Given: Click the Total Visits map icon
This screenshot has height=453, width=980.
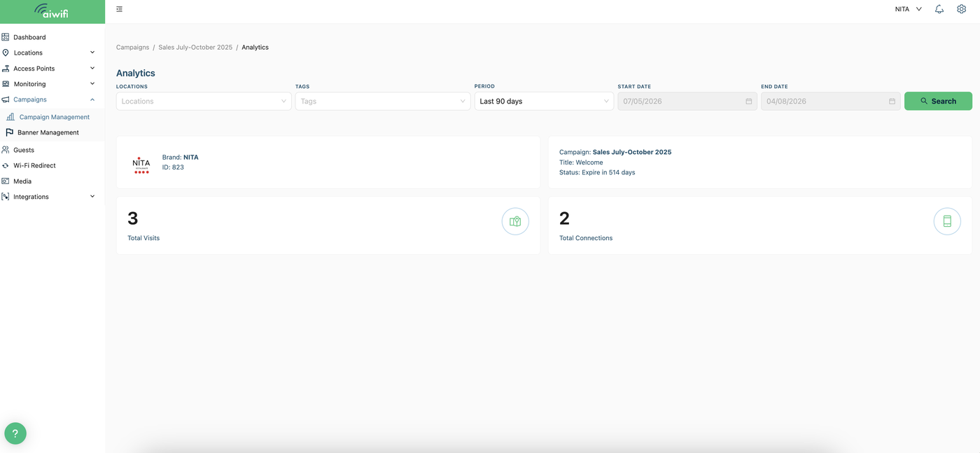Looking at the screenshot, I should [x=515, y=221].
